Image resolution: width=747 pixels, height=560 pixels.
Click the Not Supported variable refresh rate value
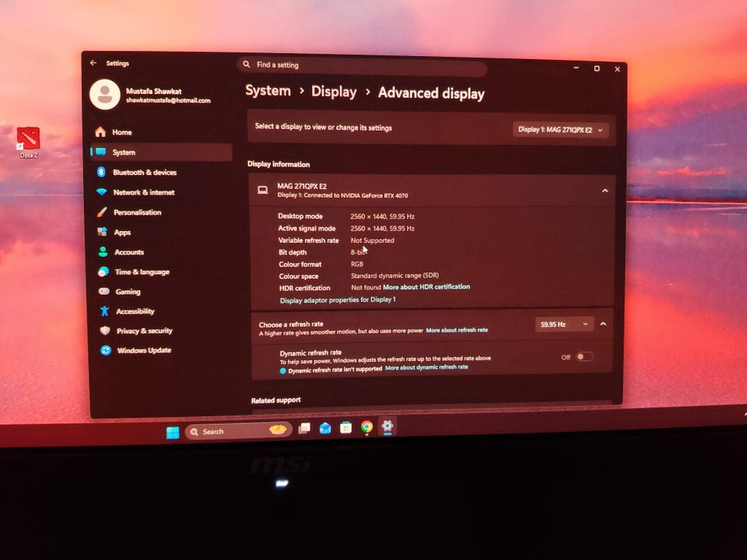click(373, 240)
